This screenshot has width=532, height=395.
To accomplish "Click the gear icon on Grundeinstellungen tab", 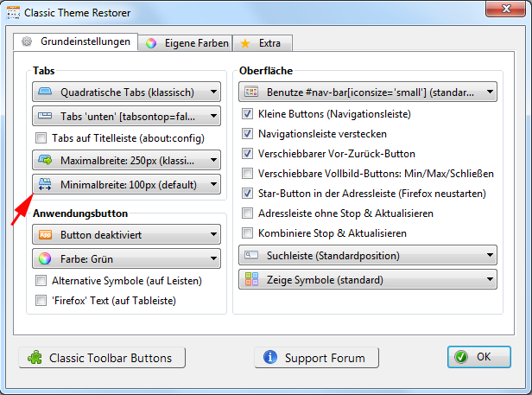I will (x=27, y=41).
